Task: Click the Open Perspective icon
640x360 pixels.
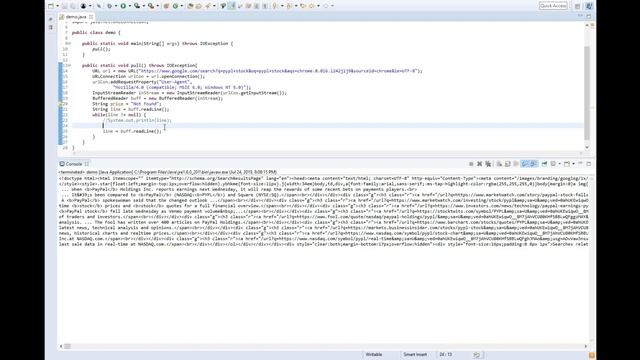Action: point(578,6)
